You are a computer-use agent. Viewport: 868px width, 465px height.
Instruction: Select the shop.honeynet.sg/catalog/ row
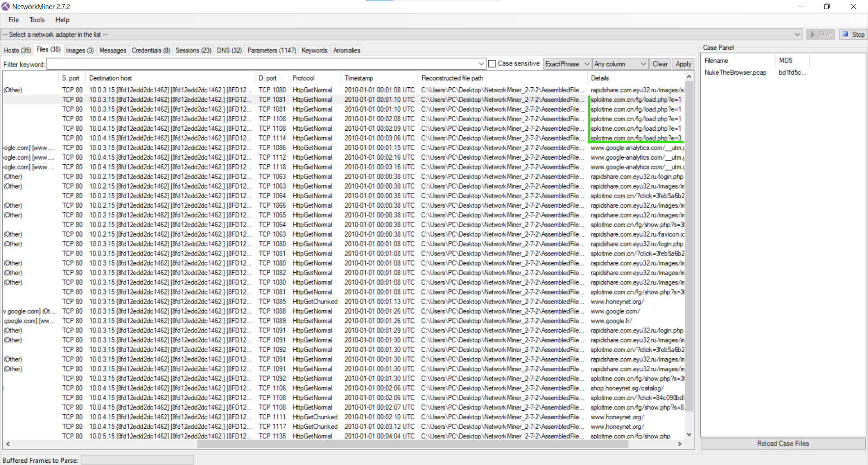tap(343, 388)
